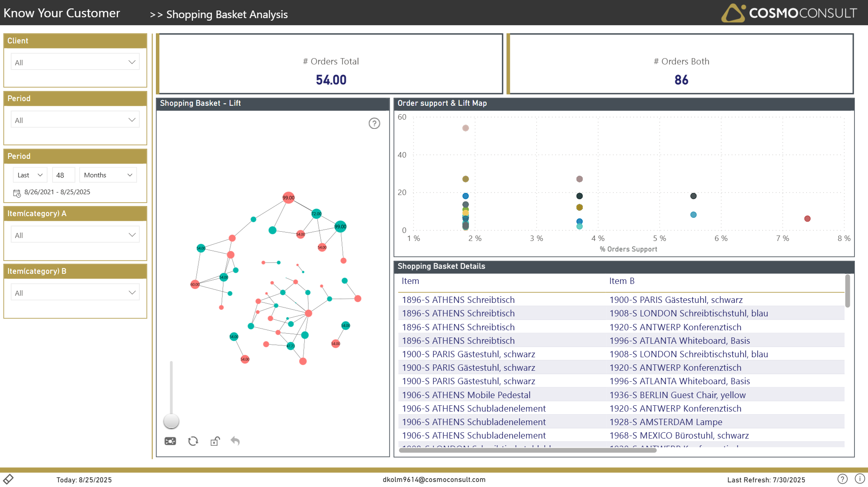Open the Last relative period dropdown
Viewport: 868px width, 487px height.
30,175
